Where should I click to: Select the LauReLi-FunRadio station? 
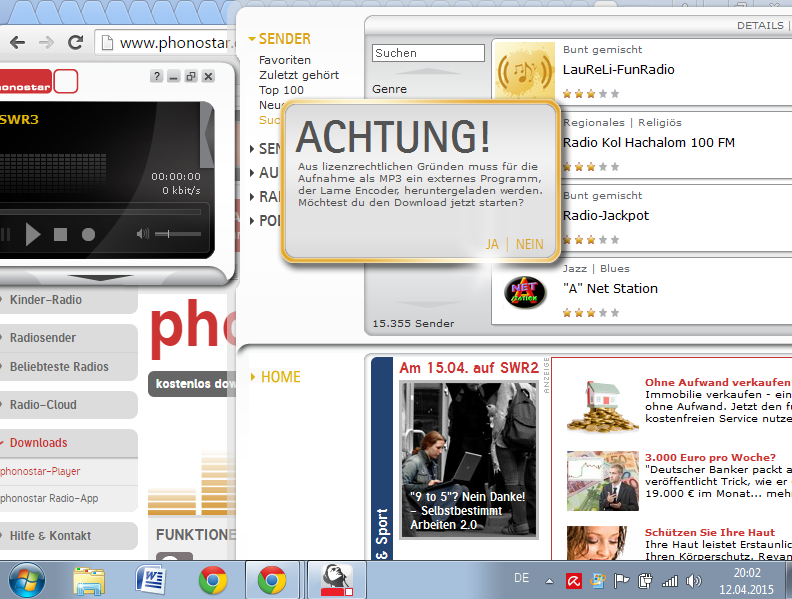619,70
